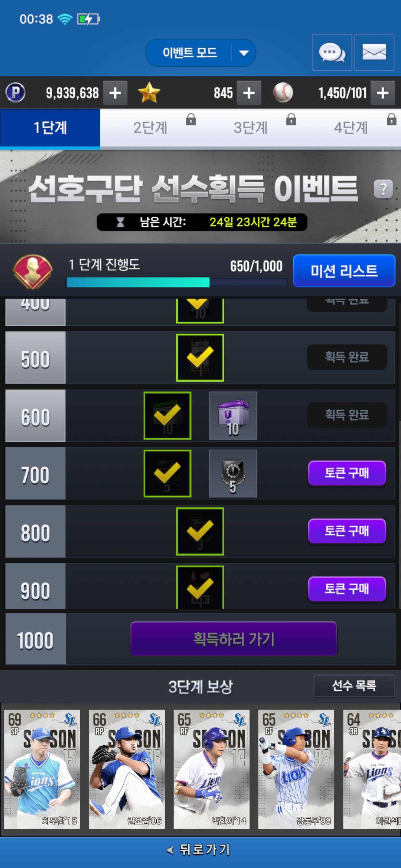This screenshot has height=868, width=401.
Task: Switch to the 2단계 tab
Action: [150, 128]
